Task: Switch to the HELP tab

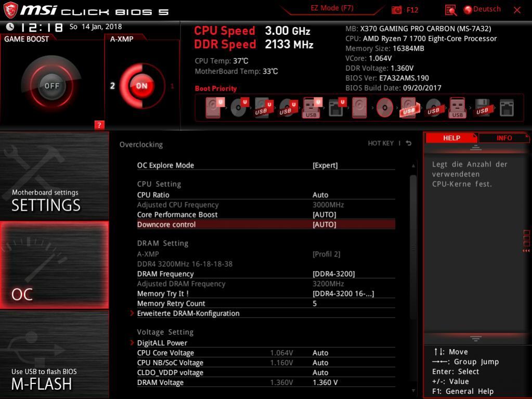Action: point(451,138)
